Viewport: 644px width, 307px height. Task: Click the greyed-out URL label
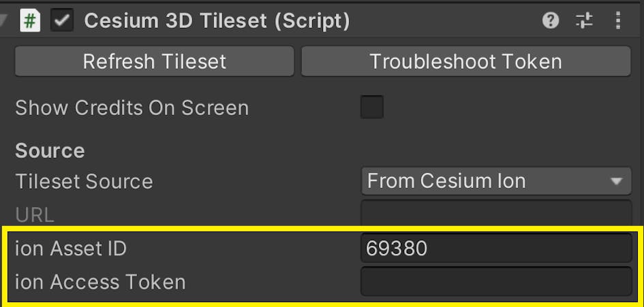point(34,215)
